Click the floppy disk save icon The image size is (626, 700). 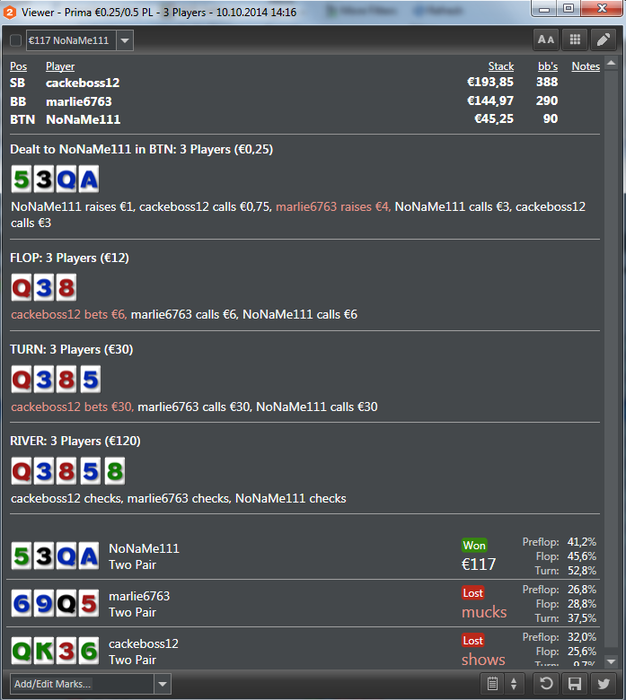click(x=574, y=683)
